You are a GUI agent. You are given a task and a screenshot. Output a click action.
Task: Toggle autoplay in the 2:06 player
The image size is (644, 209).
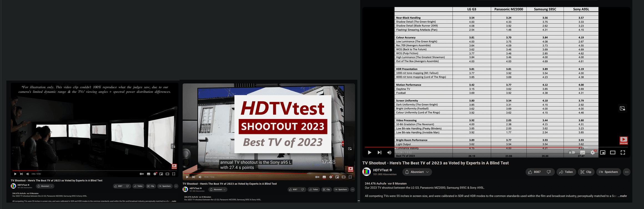click(x=142, y=174)
